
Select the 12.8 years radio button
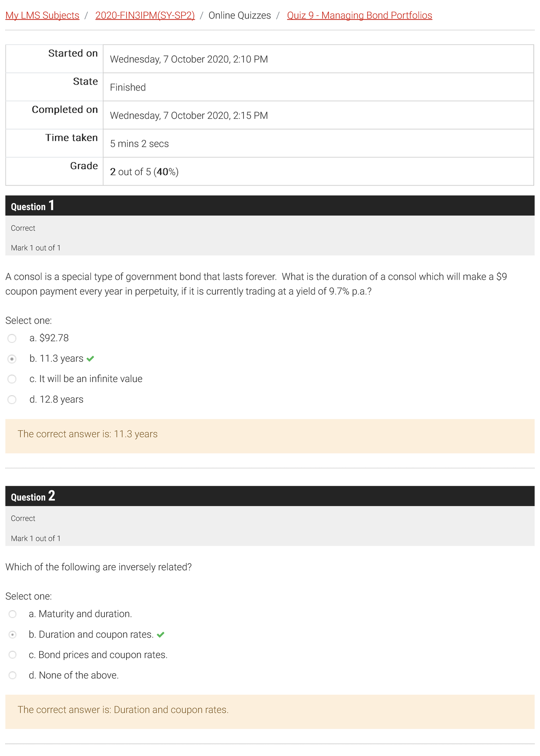[12, 400]
